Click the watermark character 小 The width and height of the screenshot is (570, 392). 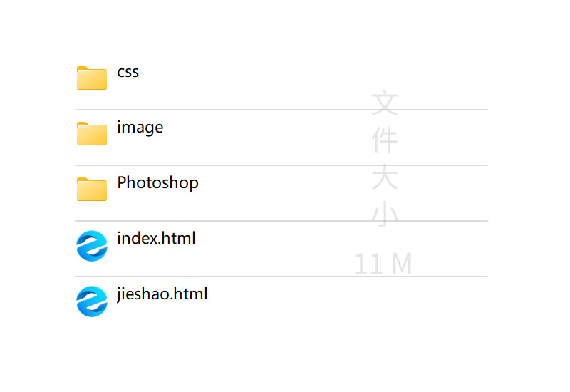pyautogui.click(x=385, y=215)
